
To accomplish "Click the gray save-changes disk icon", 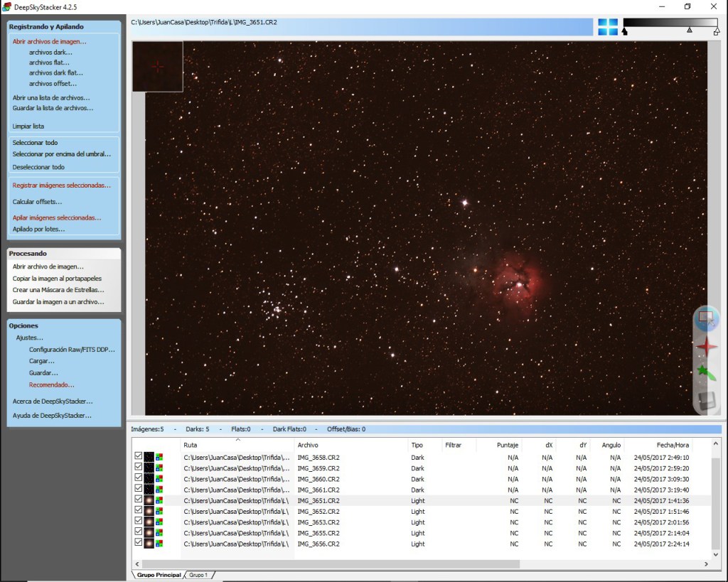I will (x=707, y=400).
